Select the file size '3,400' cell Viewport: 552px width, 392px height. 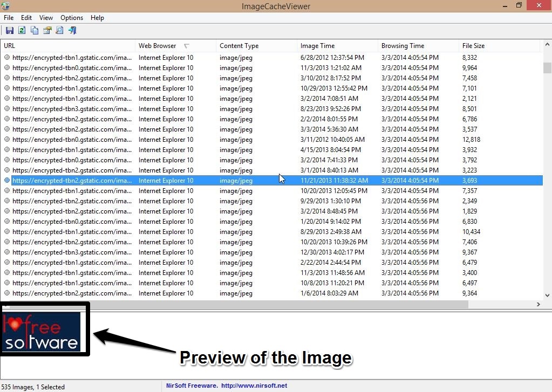tap(469, 272)
